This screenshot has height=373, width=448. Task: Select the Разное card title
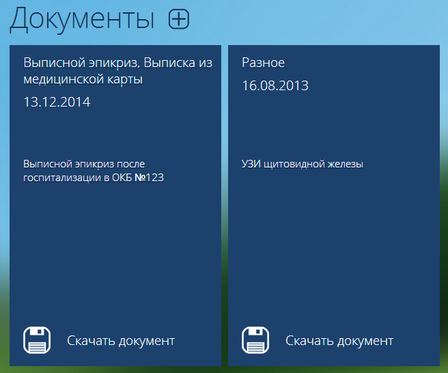pyautogui.click(x=263, y=63)
